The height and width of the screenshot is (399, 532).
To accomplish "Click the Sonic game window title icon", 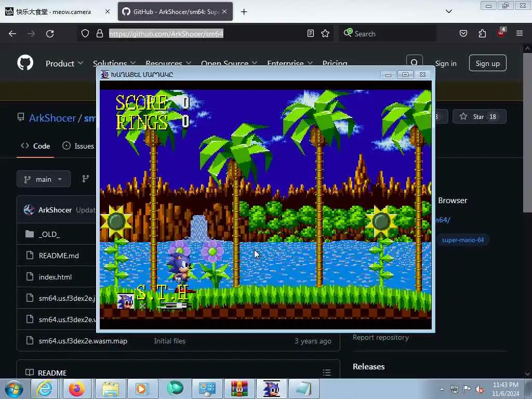I will [x=105, y=74].
